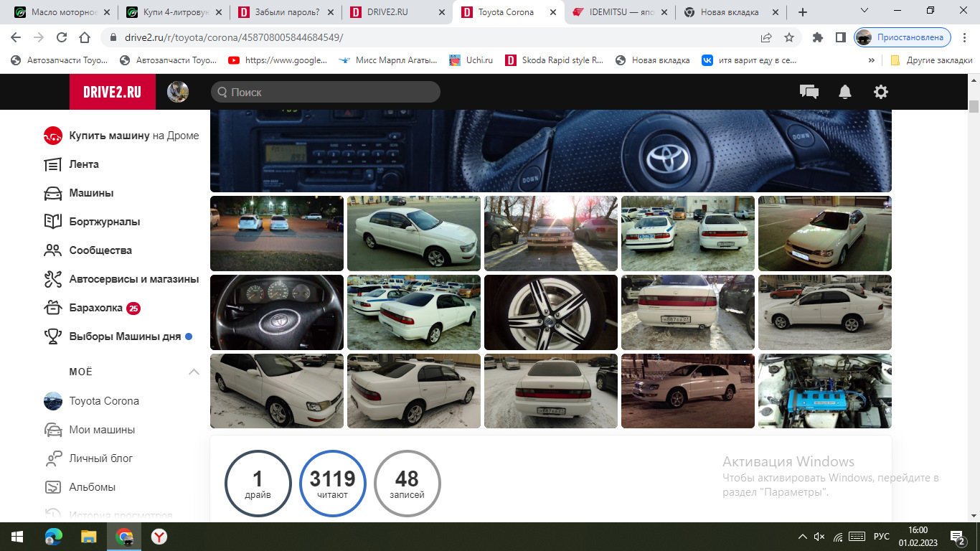The image size is (980, 551).
Task: Open Yandex browser from the taskbar
Action: click(159, 536)
